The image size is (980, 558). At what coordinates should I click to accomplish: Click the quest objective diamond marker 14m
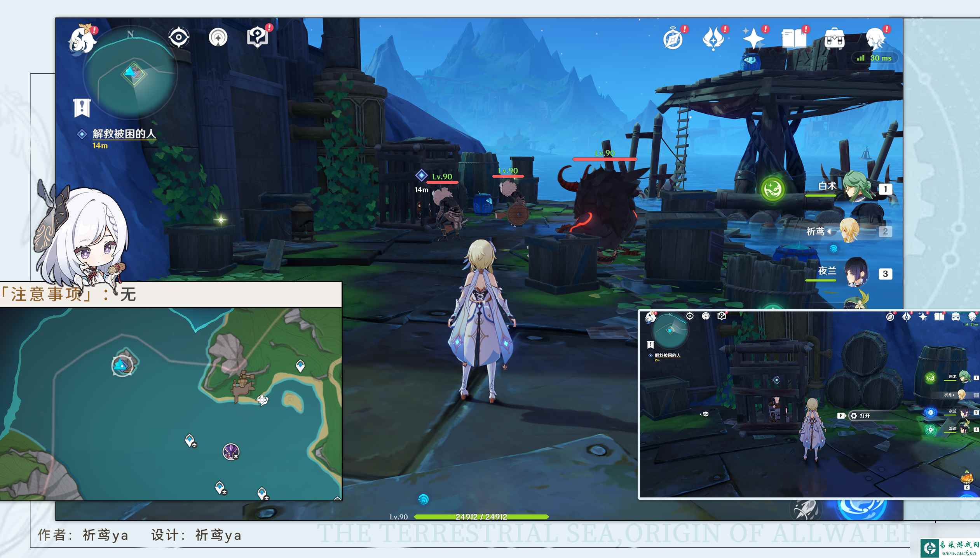(x=422, y=176)
